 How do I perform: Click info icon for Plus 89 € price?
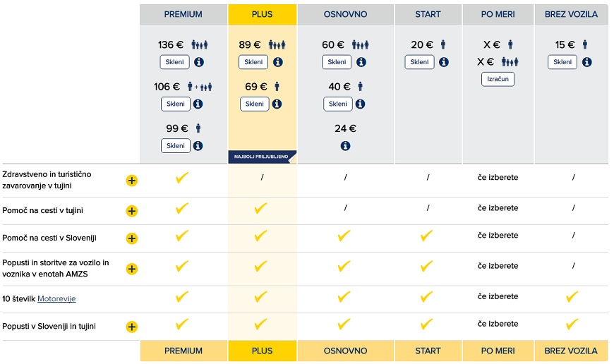[277, 62]
